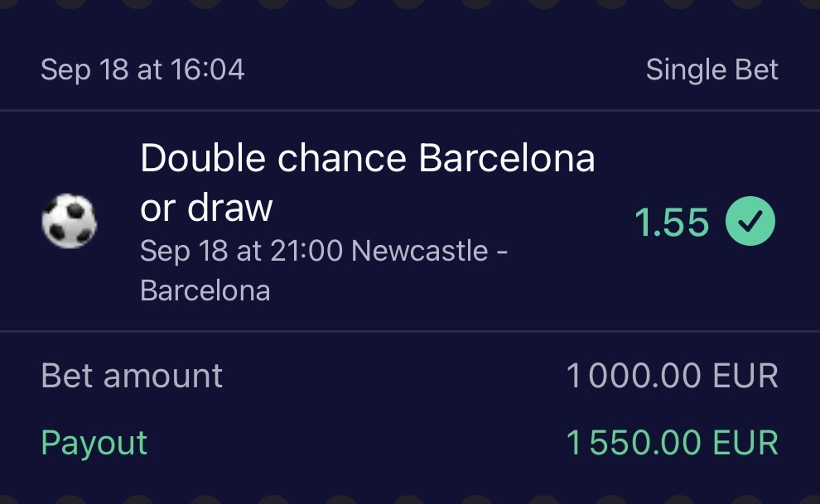Click the 'Double chance' market text

click(273, 158)
